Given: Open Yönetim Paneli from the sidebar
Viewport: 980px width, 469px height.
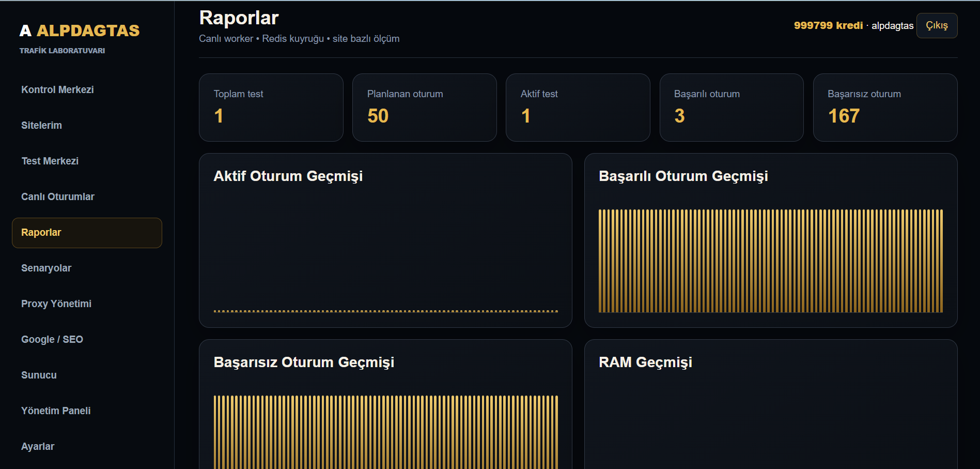Looking at the screenshot, I should [x=87, y=411].
